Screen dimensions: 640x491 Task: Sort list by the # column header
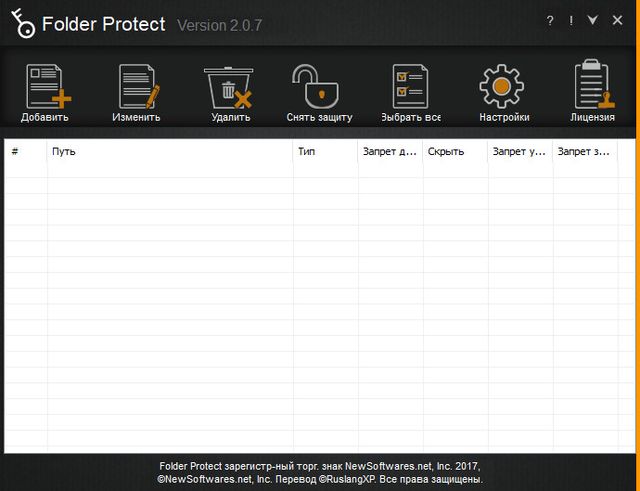(x=26, y=151)
